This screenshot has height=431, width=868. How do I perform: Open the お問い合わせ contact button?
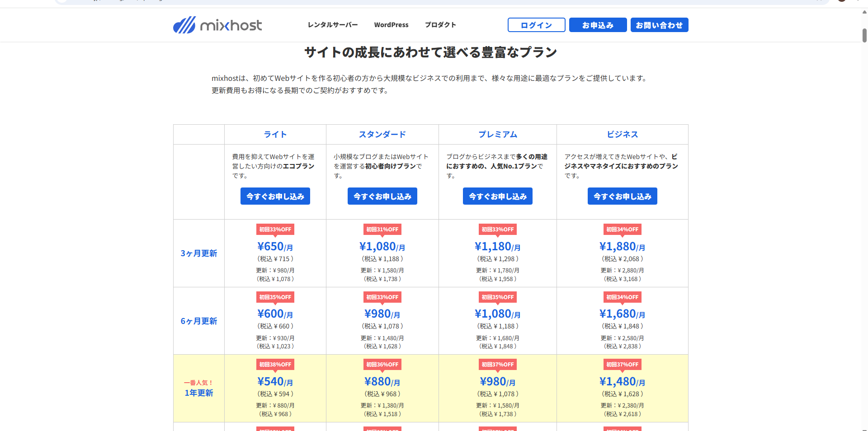tap(659, 25)
